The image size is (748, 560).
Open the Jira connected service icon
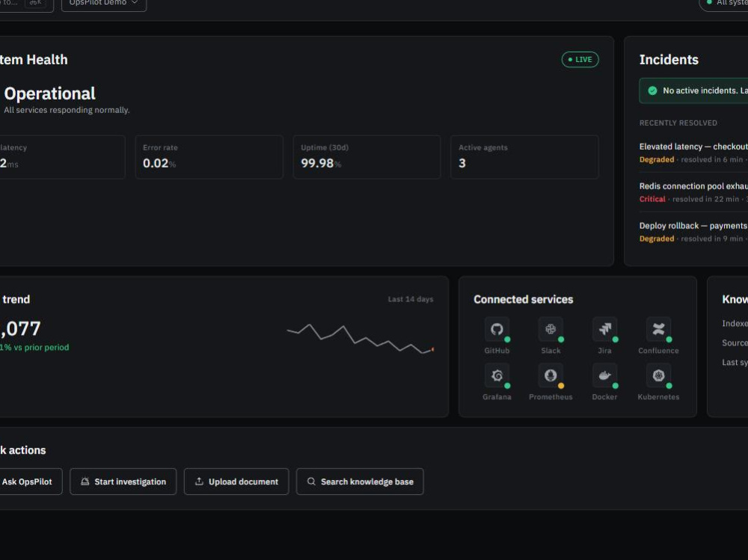pos(604,329)
